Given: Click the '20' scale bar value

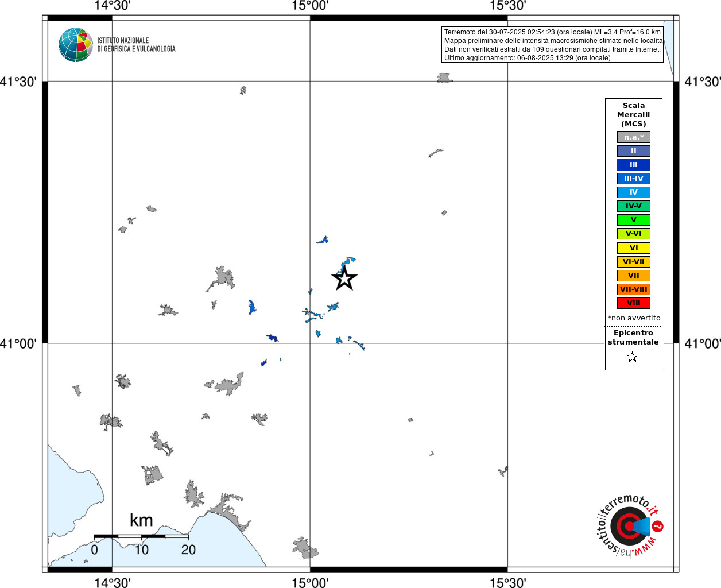Looking at the screenshot, I should (x=188, y=550).
